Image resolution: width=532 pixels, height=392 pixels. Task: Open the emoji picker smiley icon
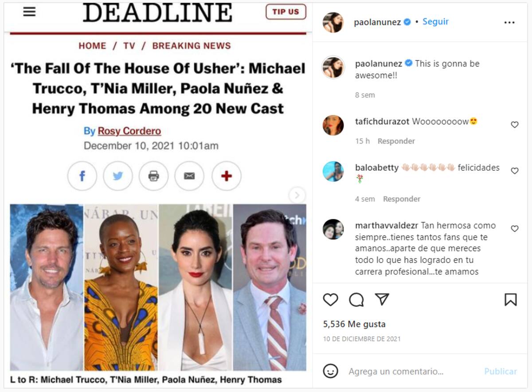coord(330,371)
